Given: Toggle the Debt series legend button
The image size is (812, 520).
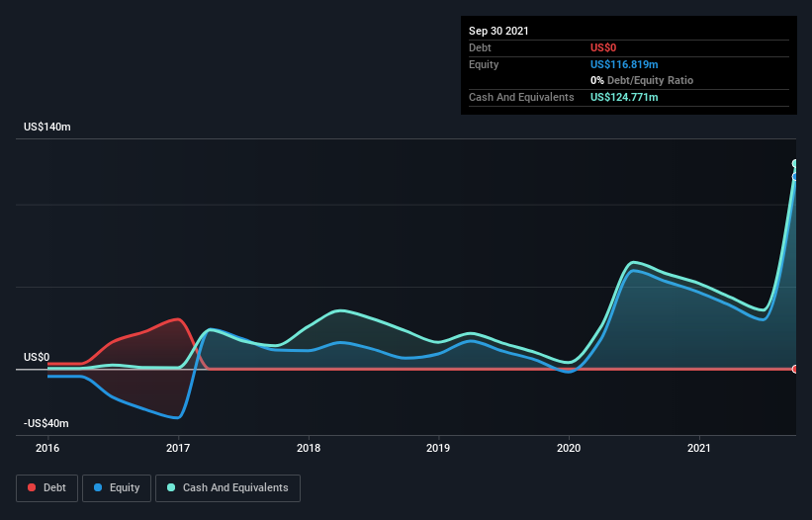Looking at the screenshot, I should (46, 488).
